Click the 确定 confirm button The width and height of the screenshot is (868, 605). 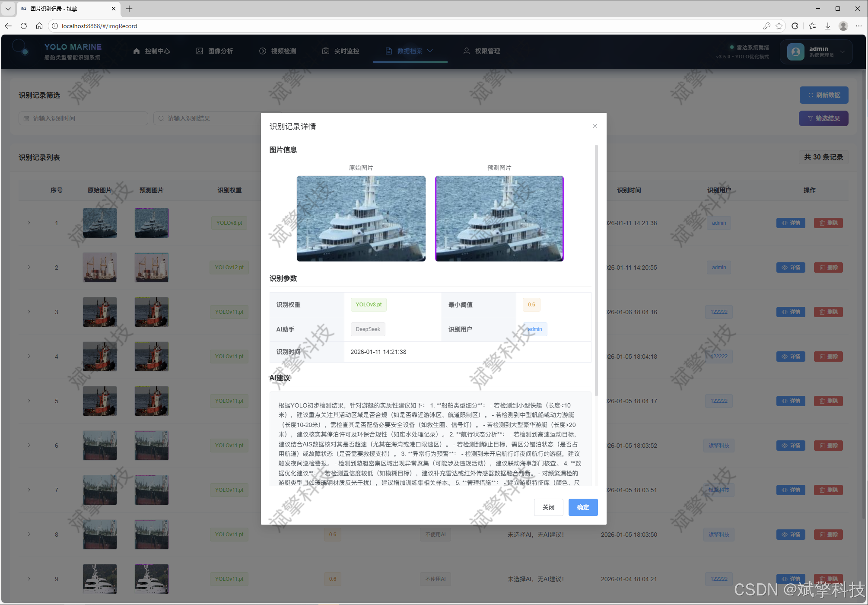[582, 507]
